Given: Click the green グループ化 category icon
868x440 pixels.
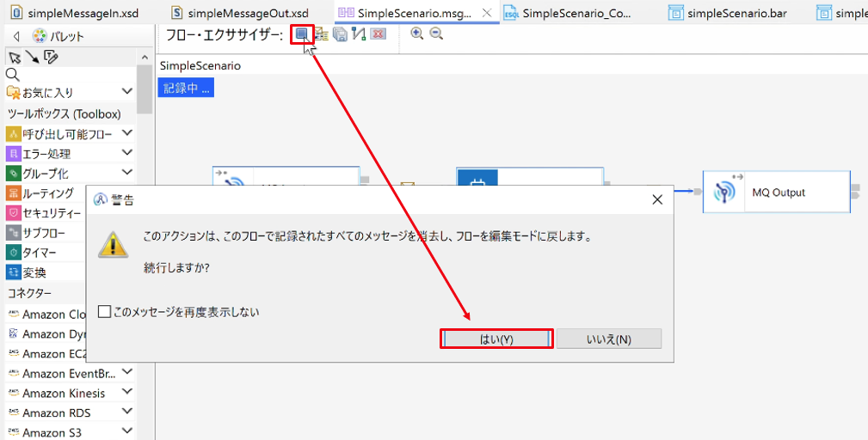Looking at the screenshot, I should (x=13, y=174).
